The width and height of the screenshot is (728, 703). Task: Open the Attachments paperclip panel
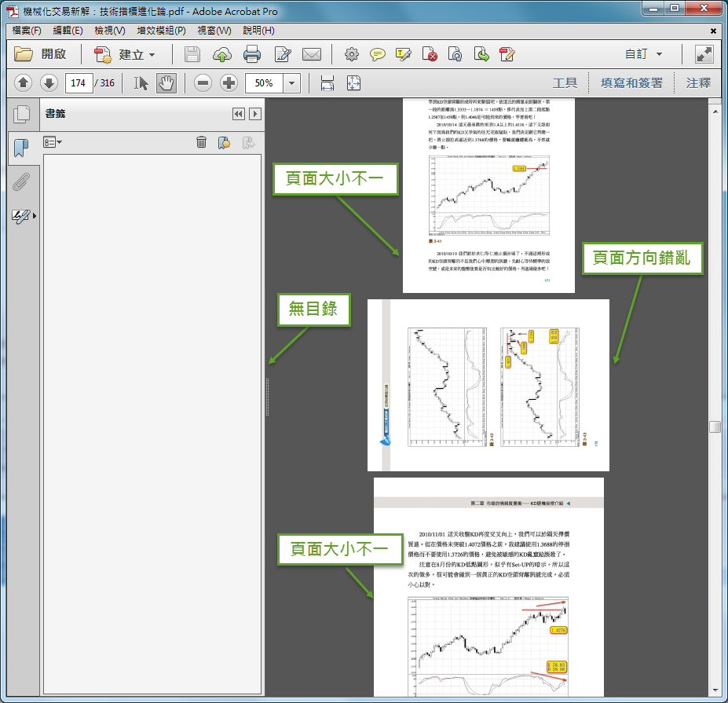click(x=21, y=181)
